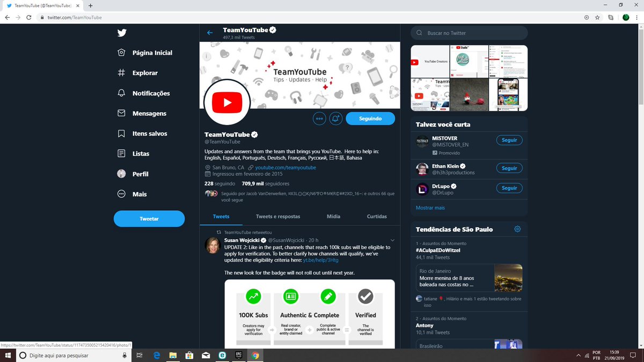Open a new browser tab

point(90,5)
